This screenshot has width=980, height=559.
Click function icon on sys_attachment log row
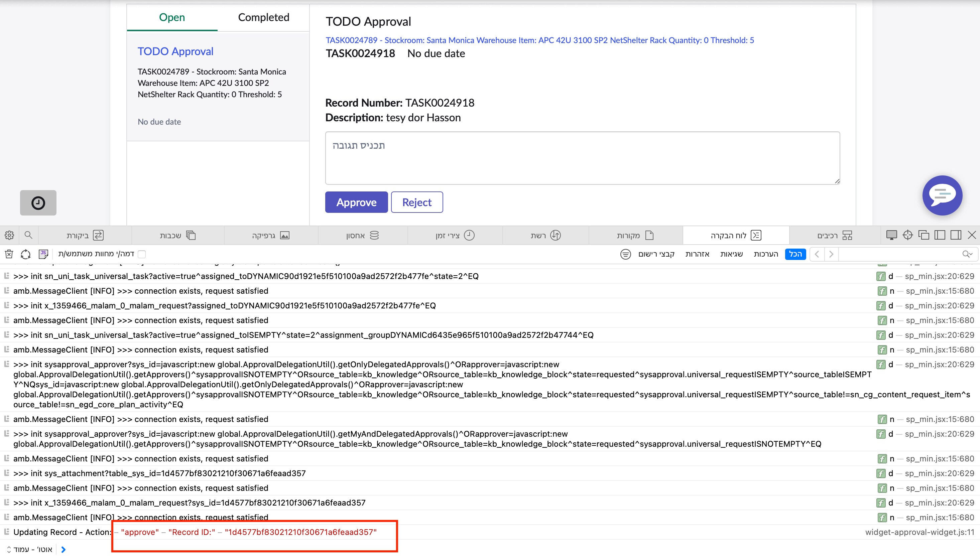tap(881, 473)
